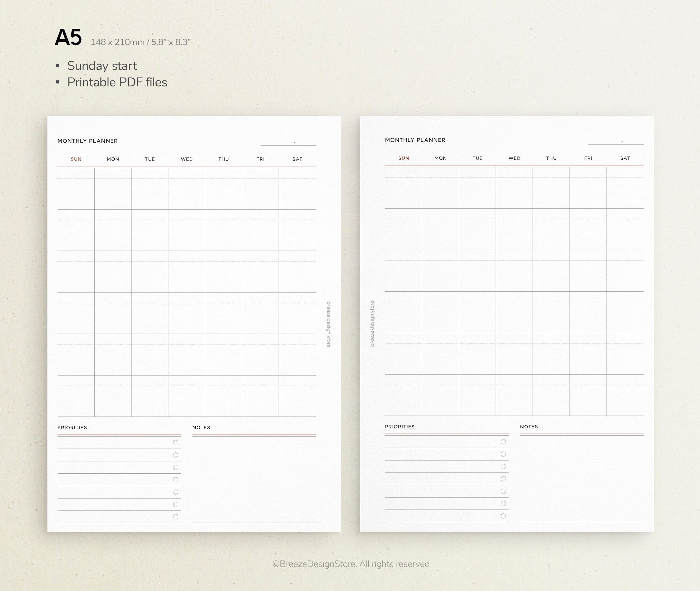The image size is (700, 591).
Task: Click the bullet marker beside Printable PDF files
Action: (57, 82)
